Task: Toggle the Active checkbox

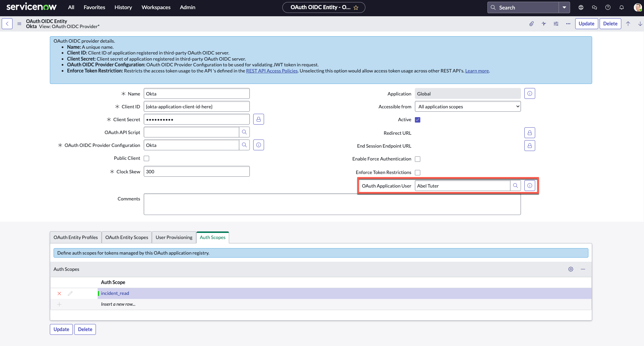Action: click(418, 120)
